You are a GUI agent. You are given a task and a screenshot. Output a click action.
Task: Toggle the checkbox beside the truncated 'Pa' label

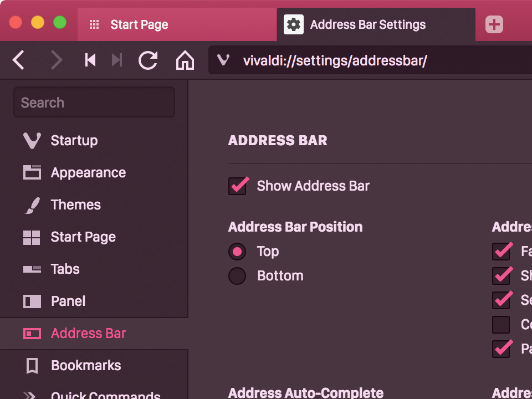pos(501,349)
